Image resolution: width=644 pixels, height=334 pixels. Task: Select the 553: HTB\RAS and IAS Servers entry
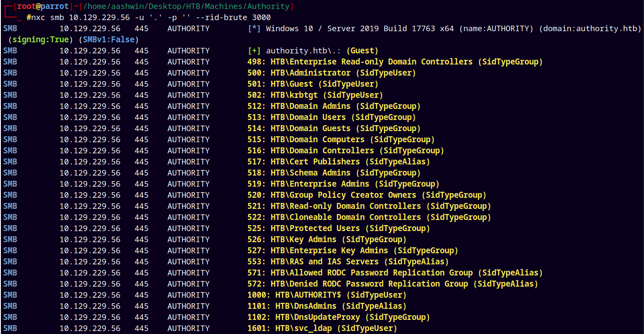(348, 262)
